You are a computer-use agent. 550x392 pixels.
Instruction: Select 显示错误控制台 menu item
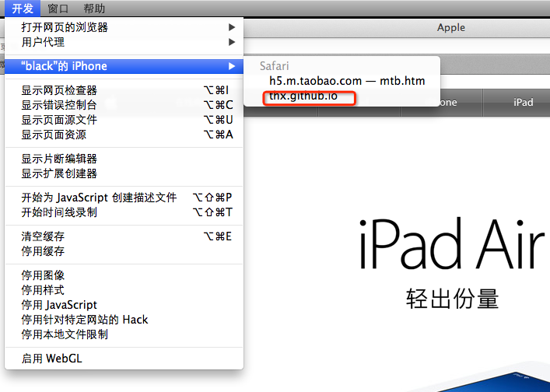(x=124, y=105)
